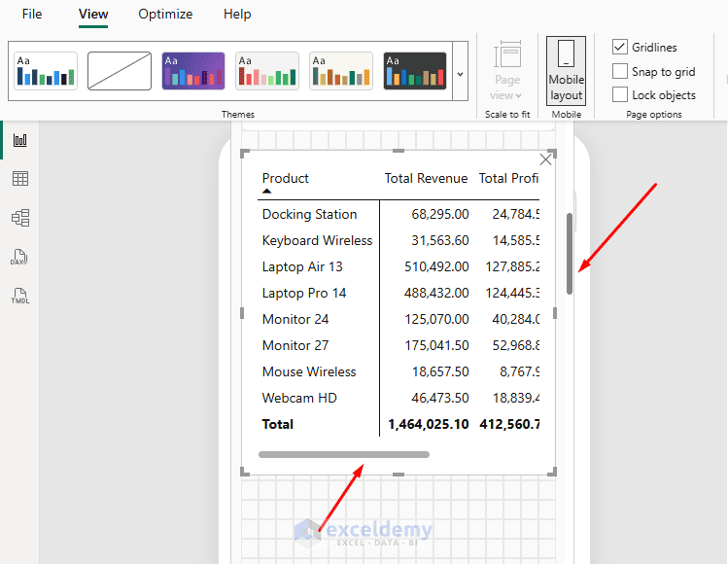728x564 pixels.
Task: Click the 68,295.00 revenue cell
Action: [x=439, y=214]
